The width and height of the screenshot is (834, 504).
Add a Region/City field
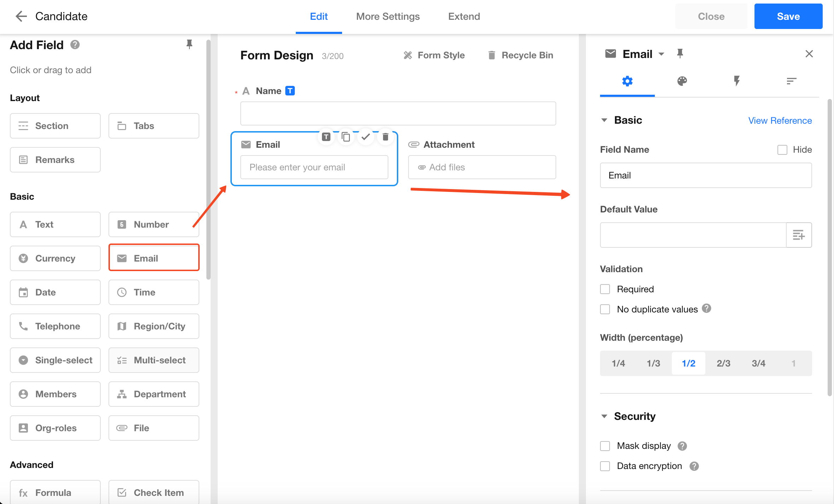pos(154,326)
